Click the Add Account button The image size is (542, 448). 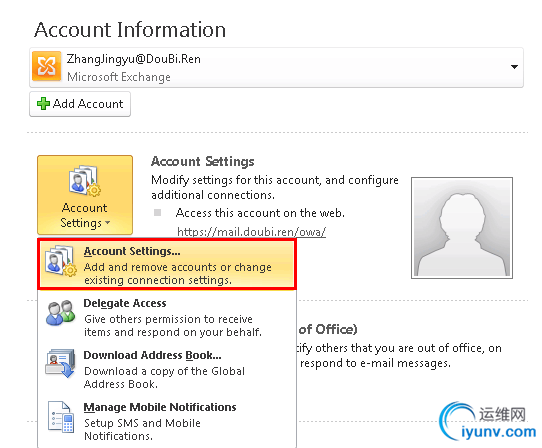(80, 104)
